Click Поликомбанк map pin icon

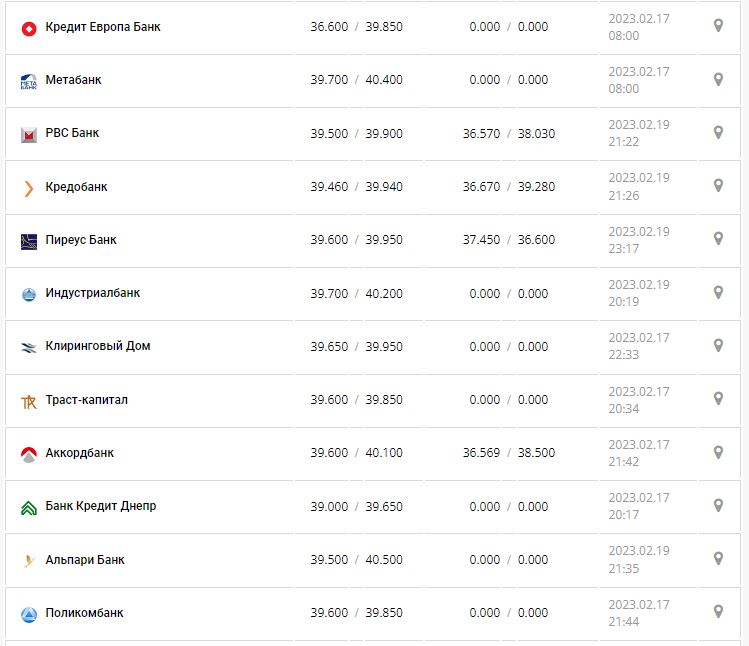pos(717,611)
